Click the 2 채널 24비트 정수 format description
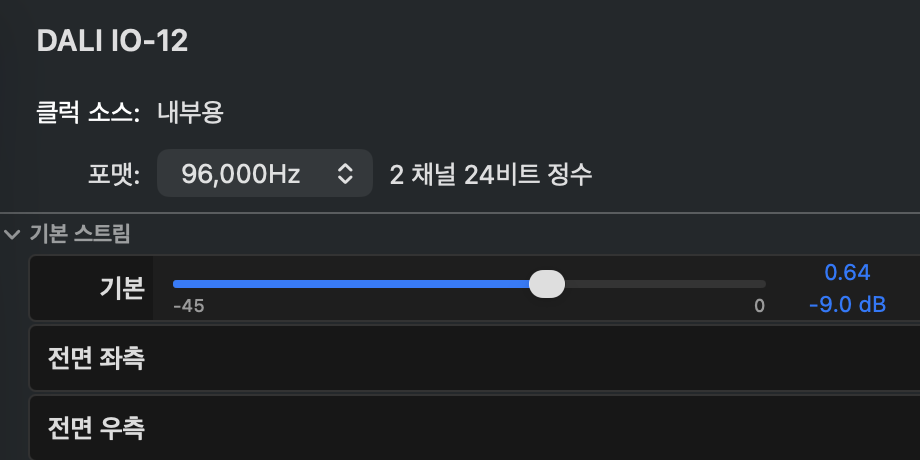 (x=491, y=174)
